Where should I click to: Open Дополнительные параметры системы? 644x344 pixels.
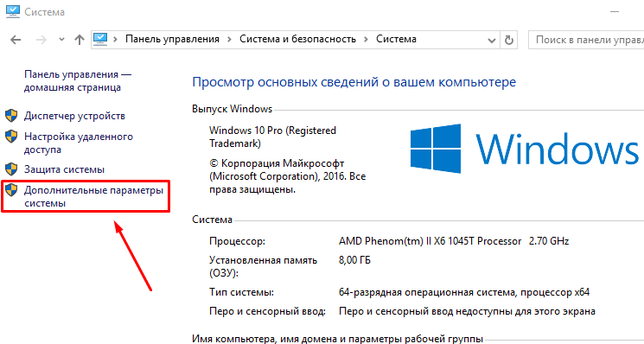[x=93, y=196]
